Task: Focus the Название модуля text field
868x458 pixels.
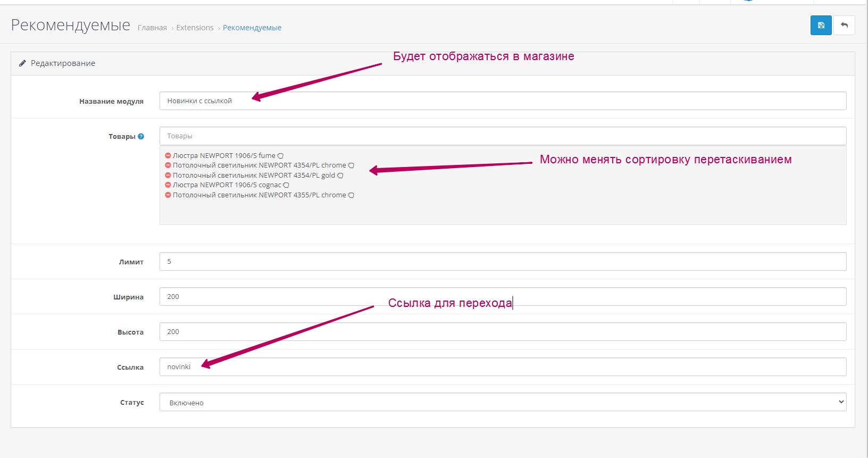Action: click(503, 101)
